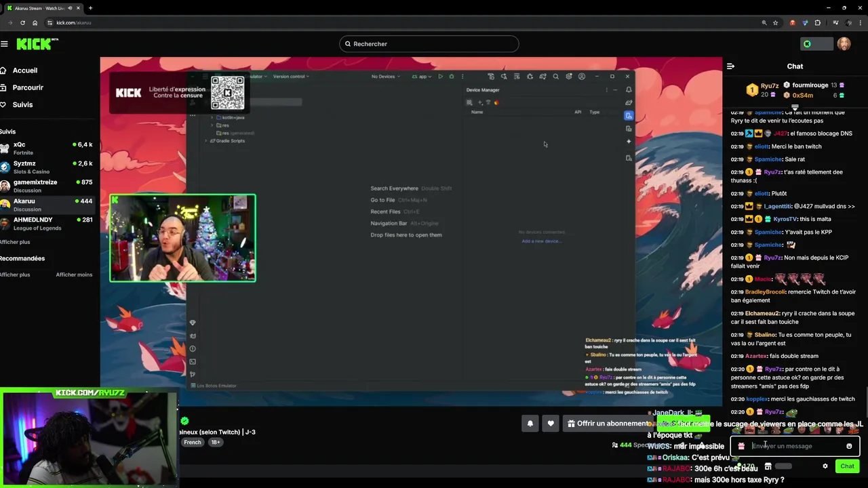This screenshot has height=488, width=868.
Task: Click the green Run button in IDE
Action: (440, 77)
